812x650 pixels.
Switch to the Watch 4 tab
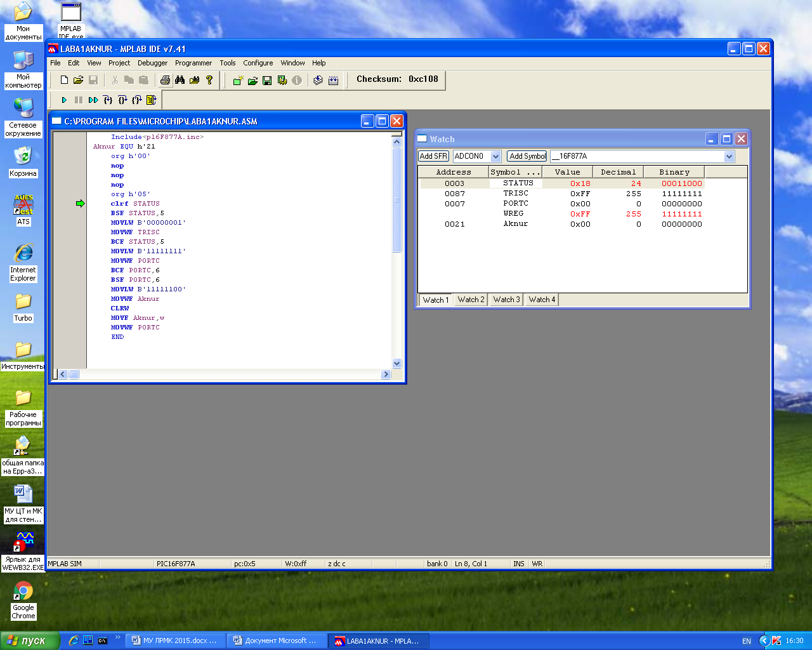click(x=542, y=300)
